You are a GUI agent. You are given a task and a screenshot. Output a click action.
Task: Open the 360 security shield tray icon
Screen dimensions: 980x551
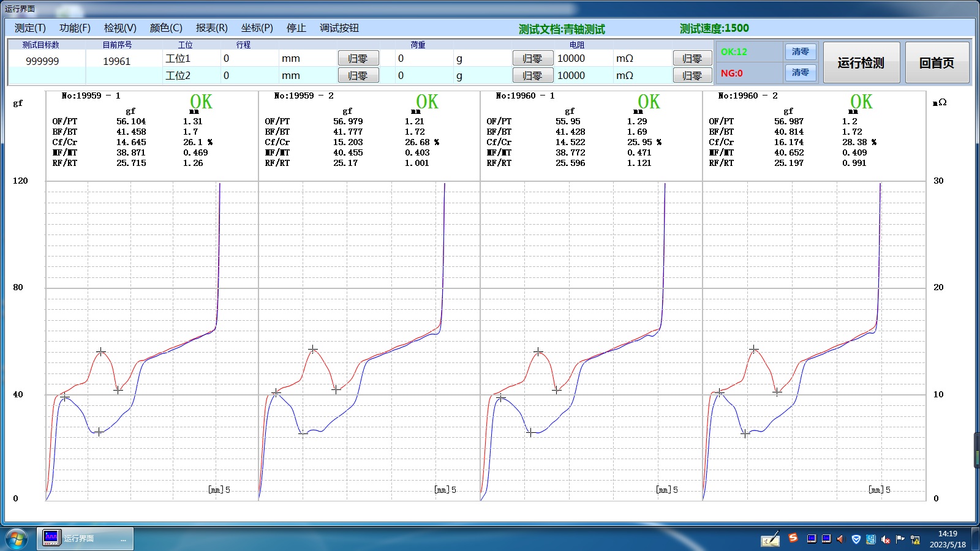[x=856, y=539]
